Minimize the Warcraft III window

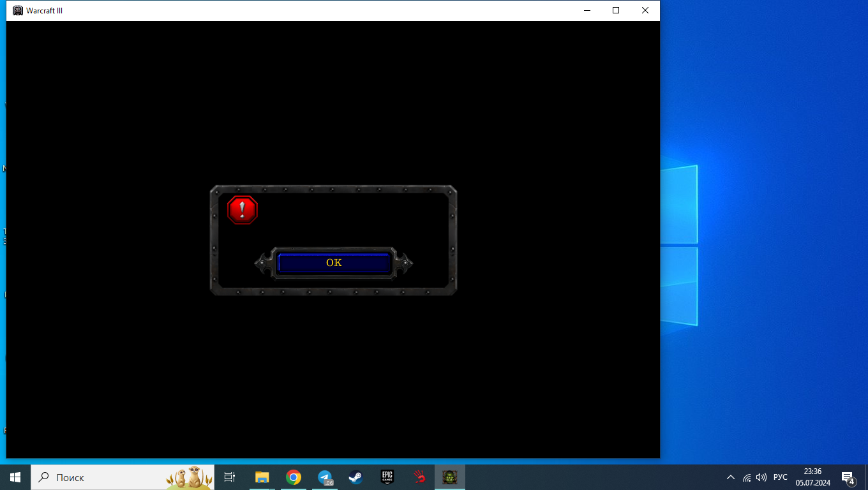tap(587, 10)
